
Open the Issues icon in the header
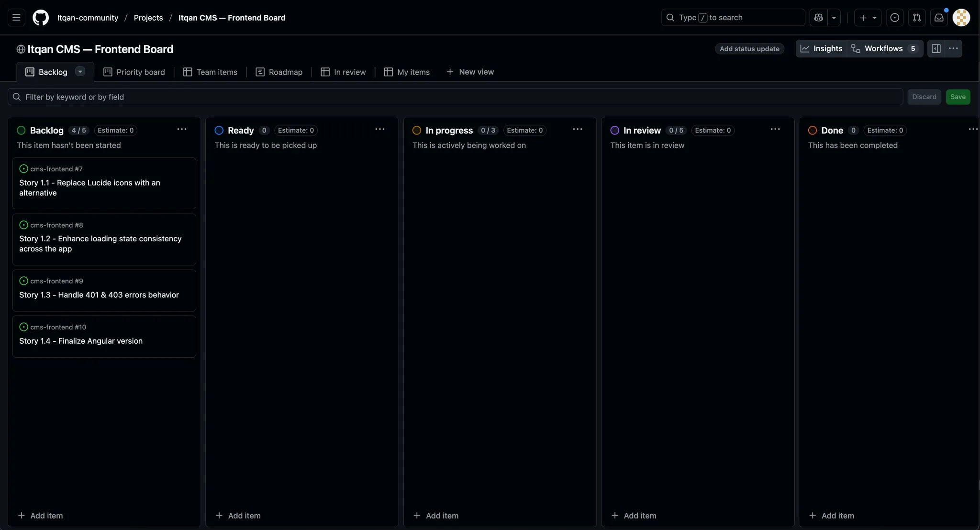pyautogui.click(x=894, y=18)
